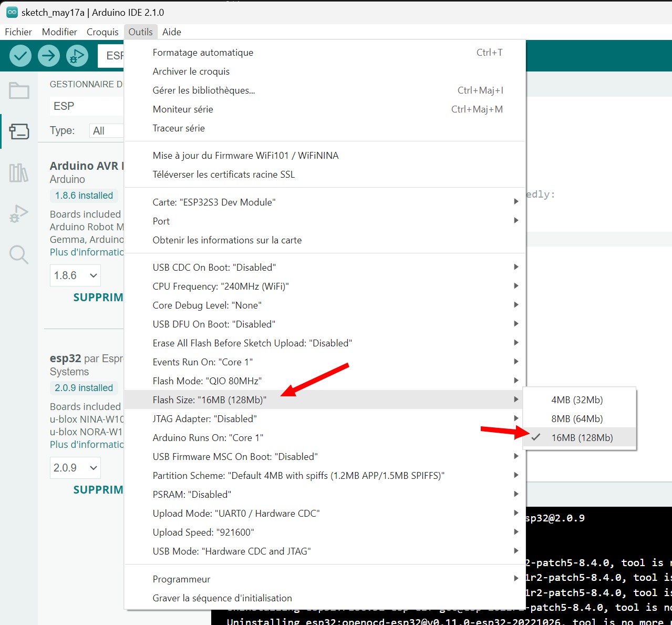Open the Boards Manager sidebar icon

pos(19,131)
